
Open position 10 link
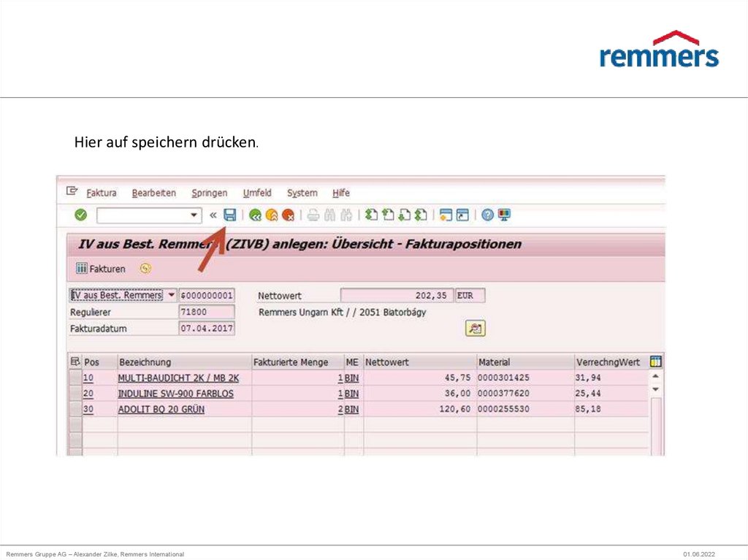[88, 377]
